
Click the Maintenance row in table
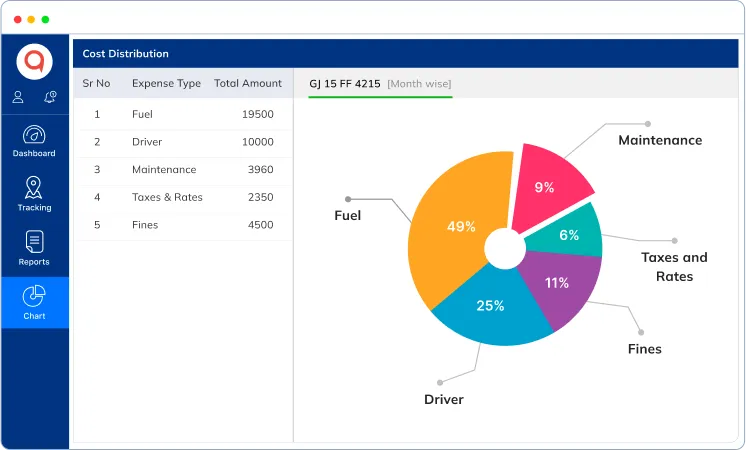point(183,170)
